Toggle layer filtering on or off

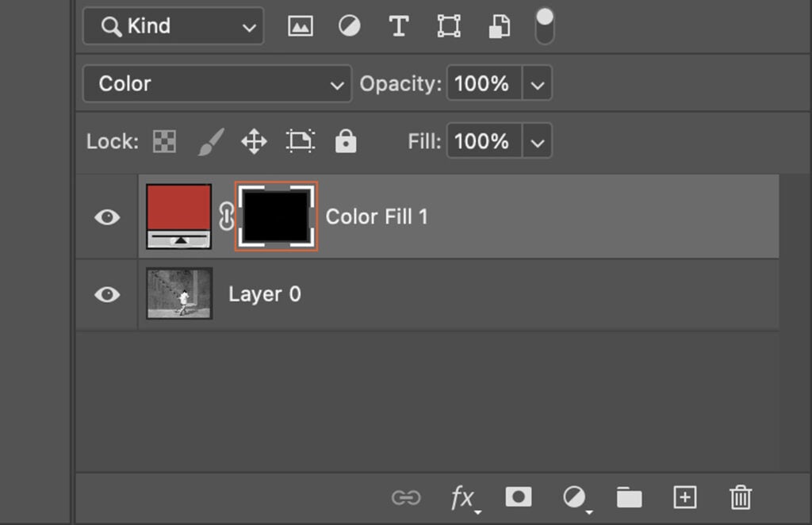pyautogui.click(x=544, y=25)
